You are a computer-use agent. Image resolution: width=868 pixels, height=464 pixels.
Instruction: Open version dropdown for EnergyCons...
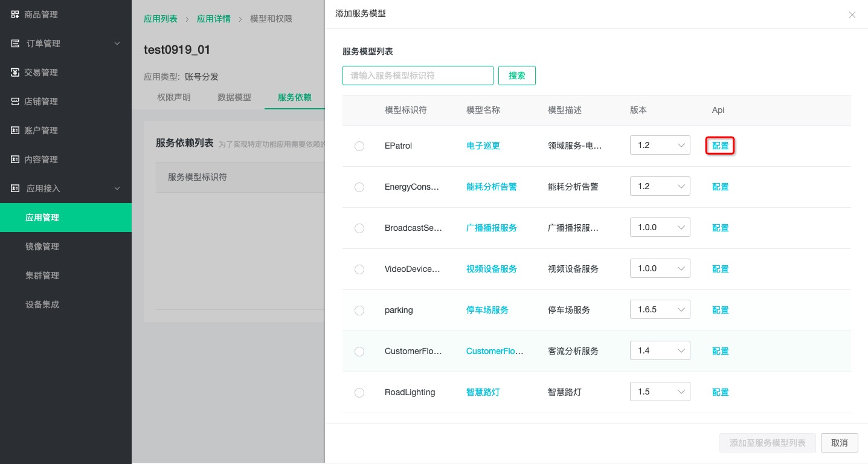coord(660,187)
